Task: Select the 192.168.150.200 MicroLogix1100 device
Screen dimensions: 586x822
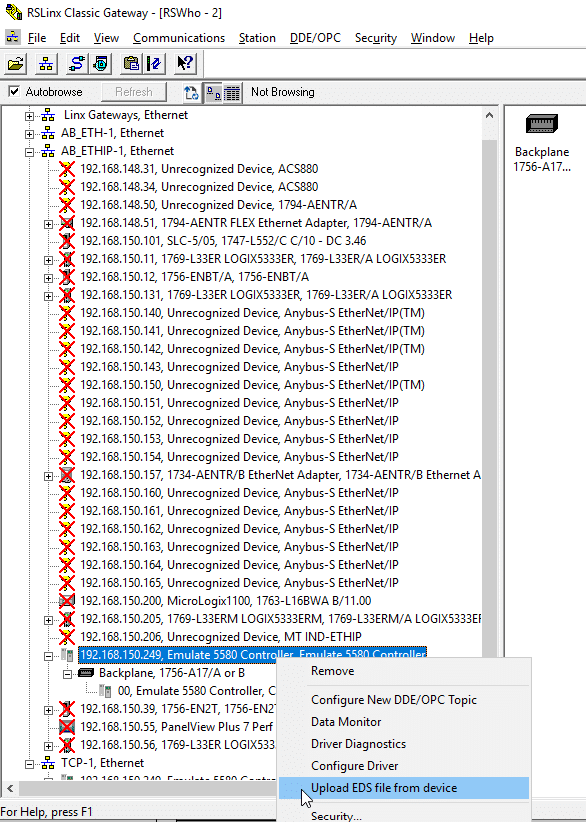Action: coord(225,601)
